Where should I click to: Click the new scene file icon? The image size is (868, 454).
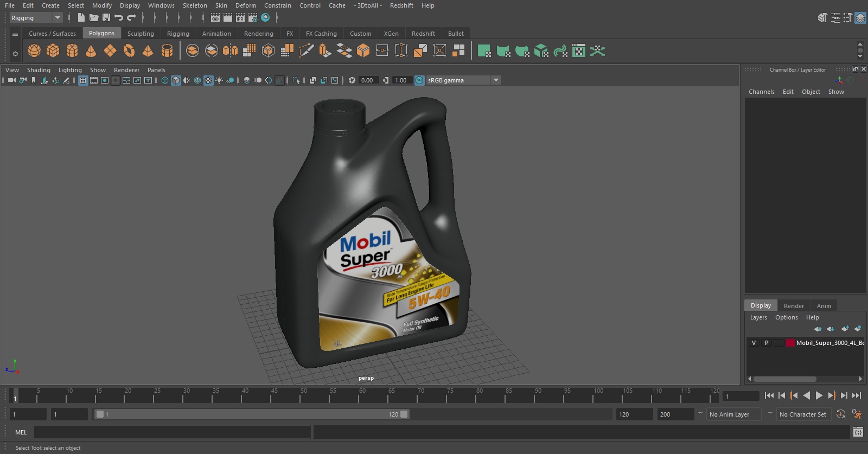tap(81, 17)
